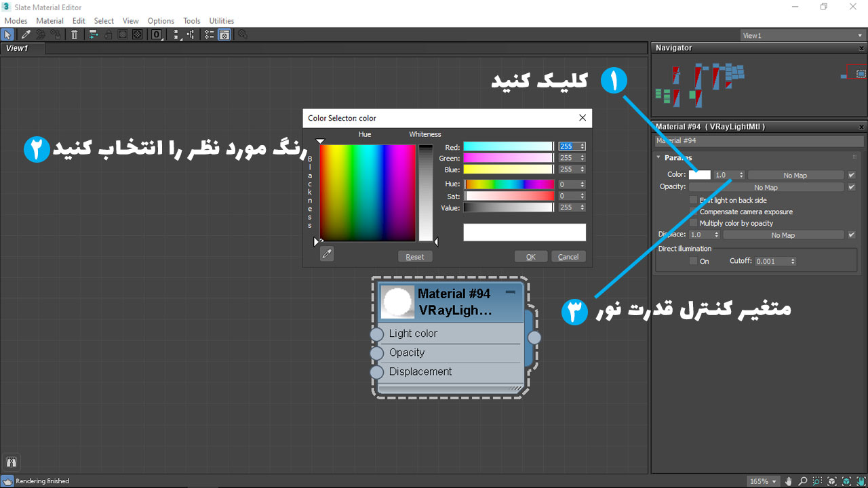The height and width of the screenshot is (488, 868).
Task: Click Assign Material to Selection icon
Action: click(x=56, y=35)
